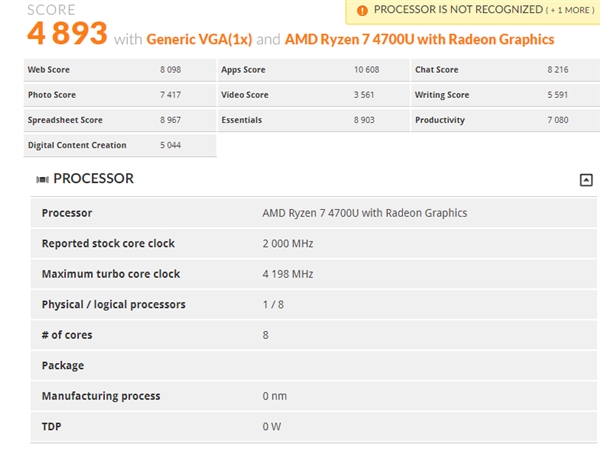Screen dimensions: 600x450
Task: Click the Essentials score label
Action: (x=241, y=120)
